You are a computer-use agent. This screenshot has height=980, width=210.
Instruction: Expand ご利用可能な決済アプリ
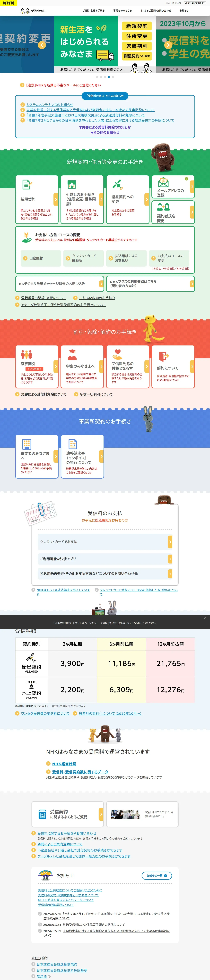[105, 559]
